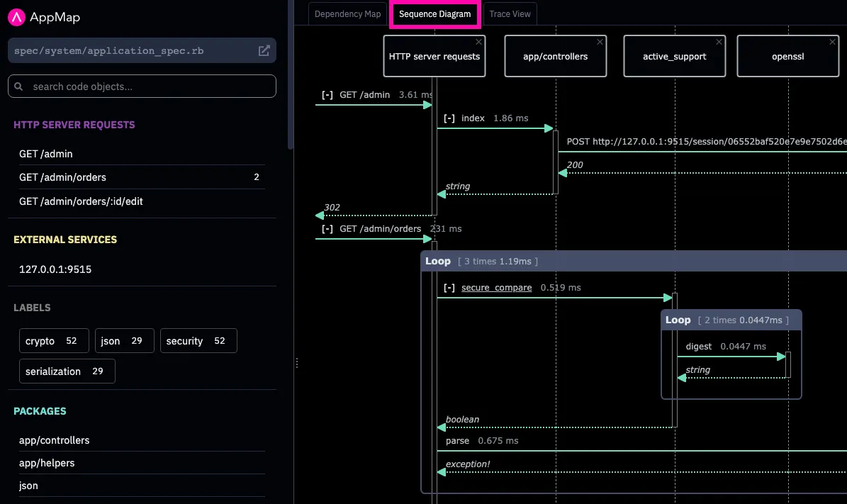Image resolution: width=847 pixels, height=504 pixels.
Task: Click the POST http://127.0.0.1:9515 call label
Action: (x=707, y=142)
